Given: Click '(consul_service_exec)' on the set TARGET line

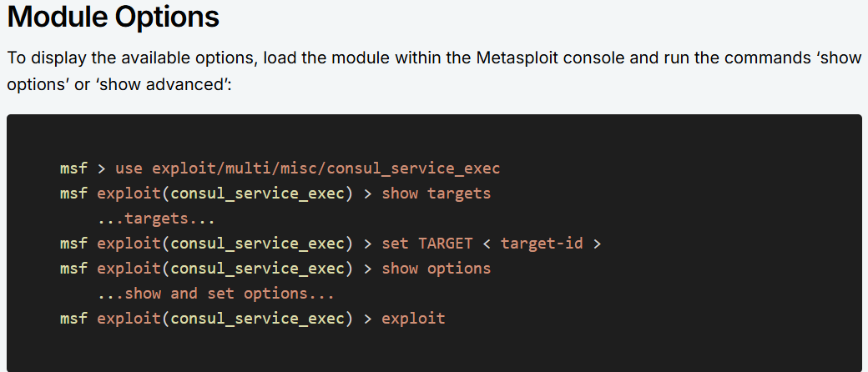Looking at the screenshot, I should (x=256, y=244).
